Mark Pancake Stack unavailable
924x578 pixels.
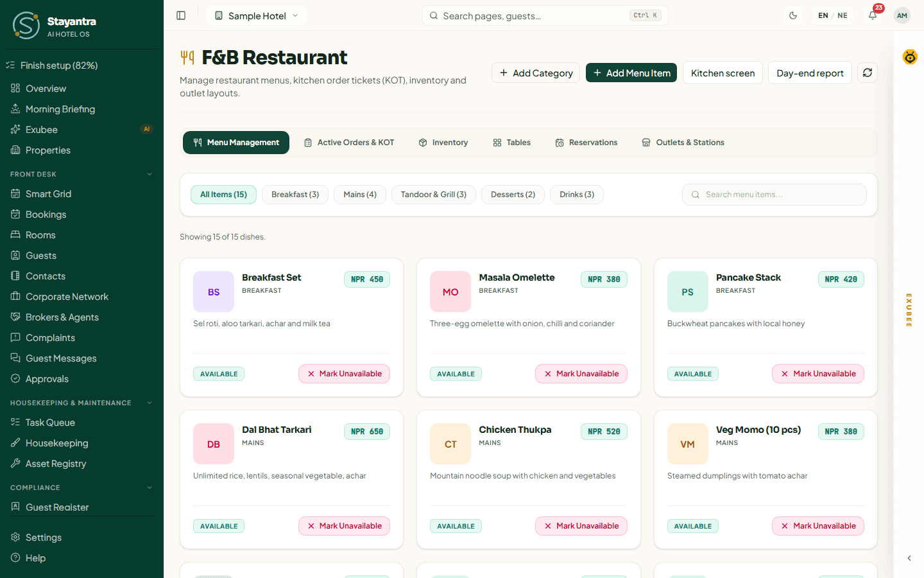coord(817,374)
